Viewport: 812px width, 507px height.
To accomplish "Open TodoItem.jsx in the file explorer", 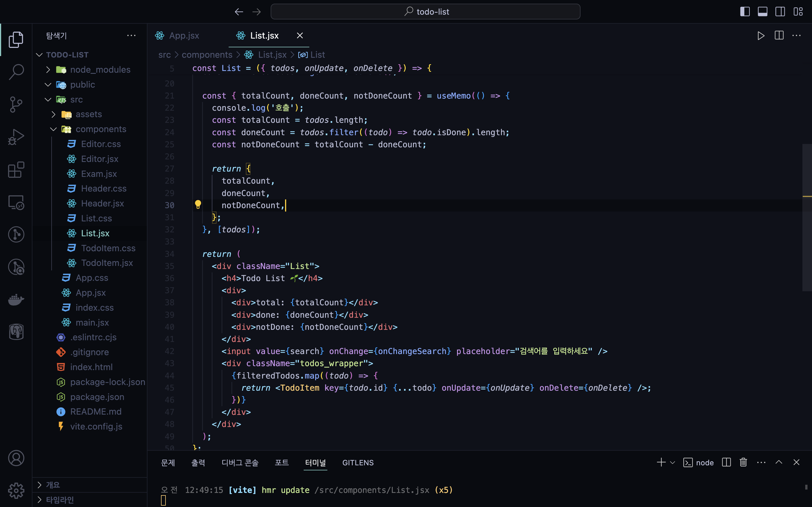I will pos(107,263).
